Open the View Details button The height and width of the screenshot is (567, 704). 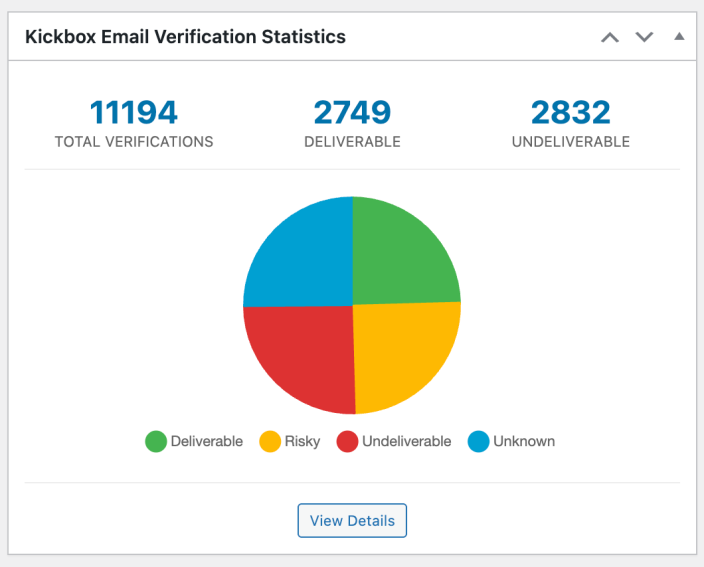tap(352, 520)
